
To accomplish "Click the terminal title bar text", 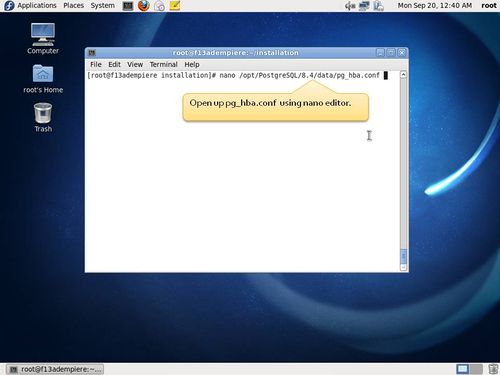I will [235, 53].
